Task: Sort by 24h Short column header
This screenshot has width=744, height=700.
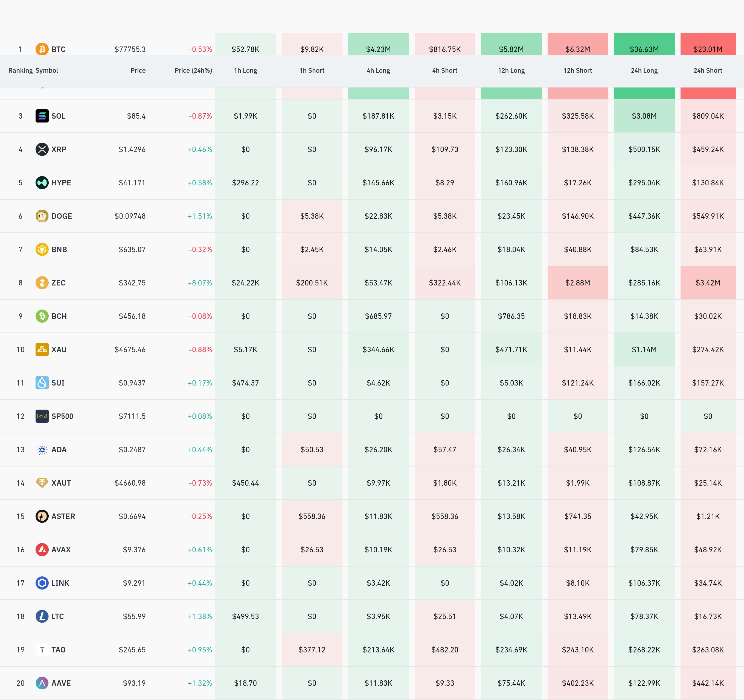Action: point(707,70)
